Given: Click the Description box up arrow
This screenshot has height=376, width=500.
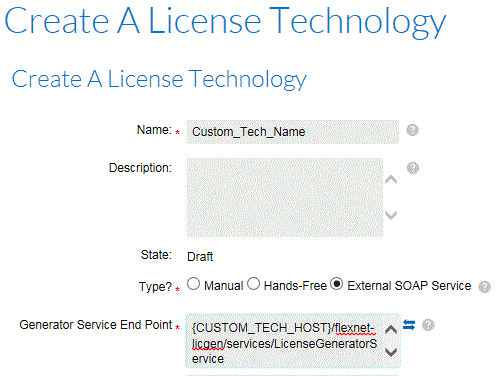Looking at the screenshot, I should 391,180.
